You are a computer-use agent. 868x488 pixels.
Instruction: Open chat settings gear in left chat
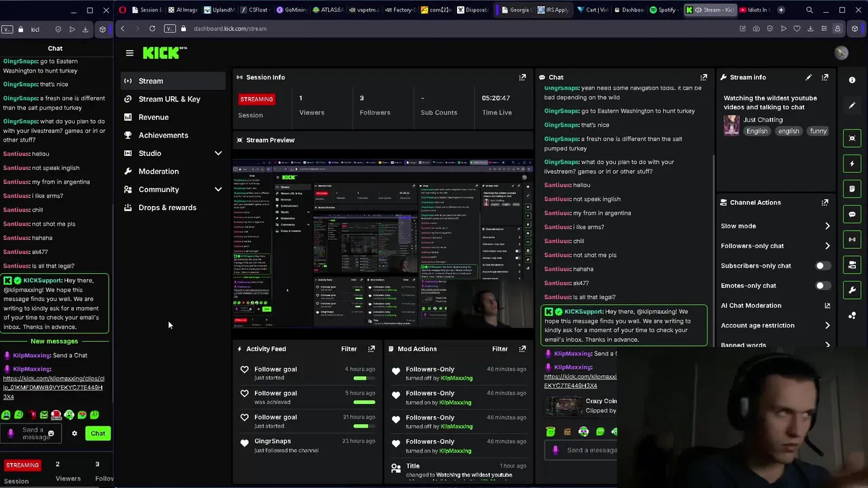click(x=75, y=433)
